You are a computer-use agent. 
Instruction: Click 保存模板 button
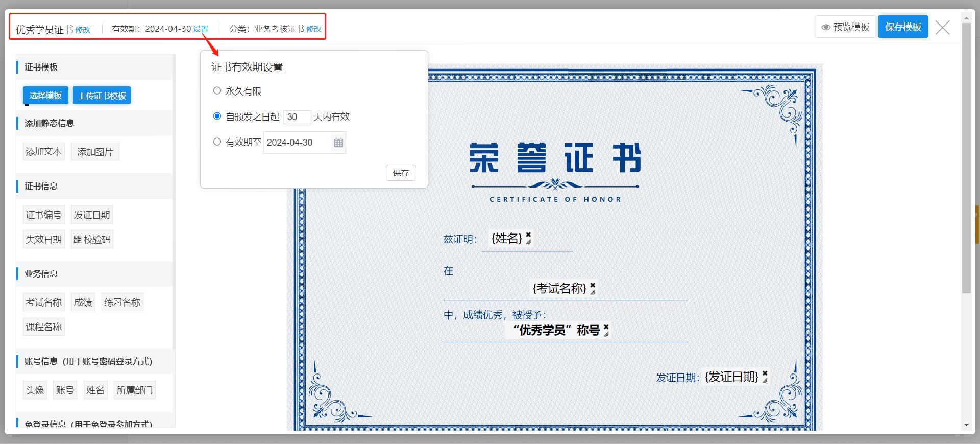(902, 27)
